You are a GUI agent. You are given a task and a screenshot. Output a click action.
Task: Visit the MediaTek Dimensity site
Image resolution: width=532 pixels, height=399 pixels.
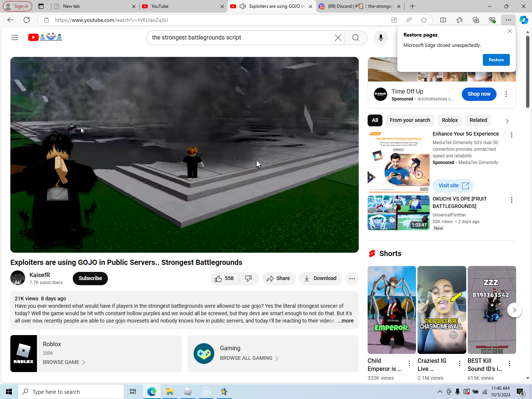coord(453,185)
